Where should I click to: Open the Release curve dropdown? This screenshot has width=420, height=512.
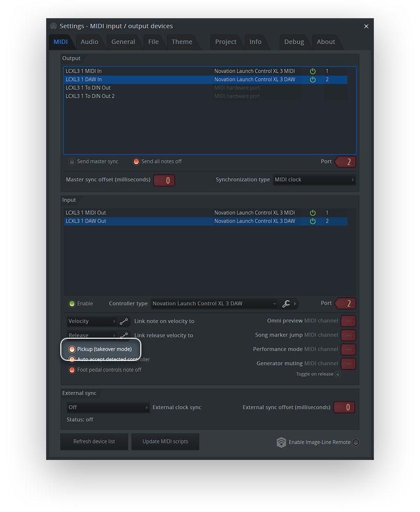[92, 335]
